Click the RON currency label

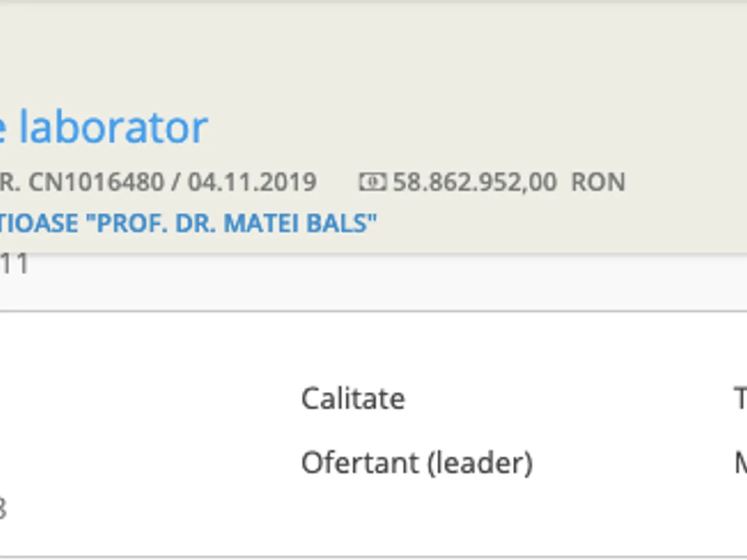[598, 182]
